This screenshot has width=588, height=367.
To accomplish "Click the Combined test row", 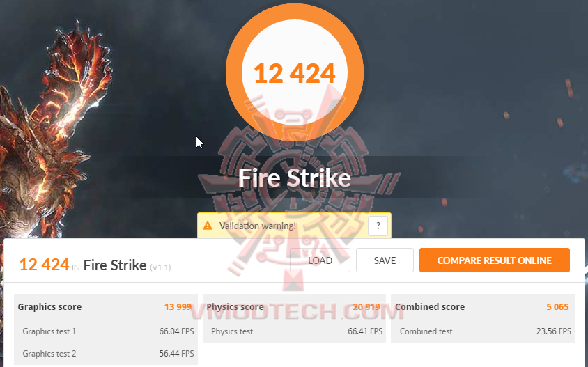I will click(483, 331).
